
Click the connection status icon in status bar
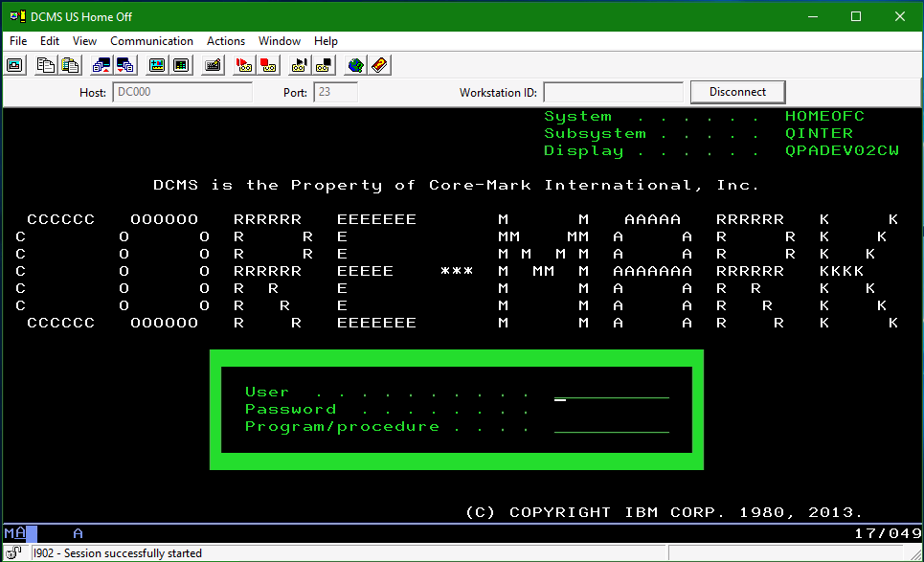click(x=13, y=552)
